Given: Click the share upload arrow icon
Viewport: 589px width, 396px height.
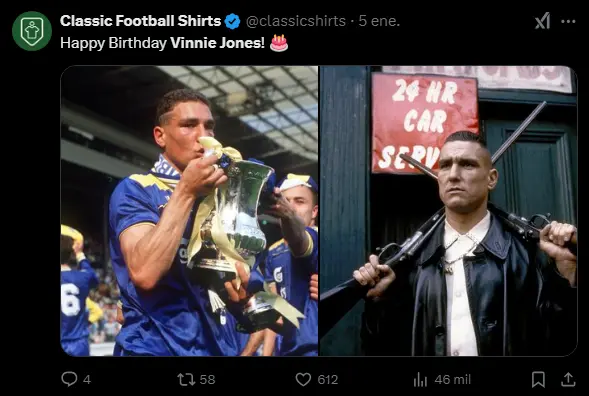Looking at the screenshot, I should tap(568, 379).
